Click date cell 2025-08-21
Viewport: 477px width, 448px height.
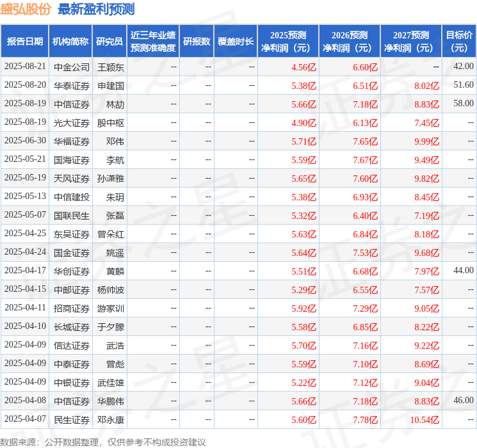25,67
